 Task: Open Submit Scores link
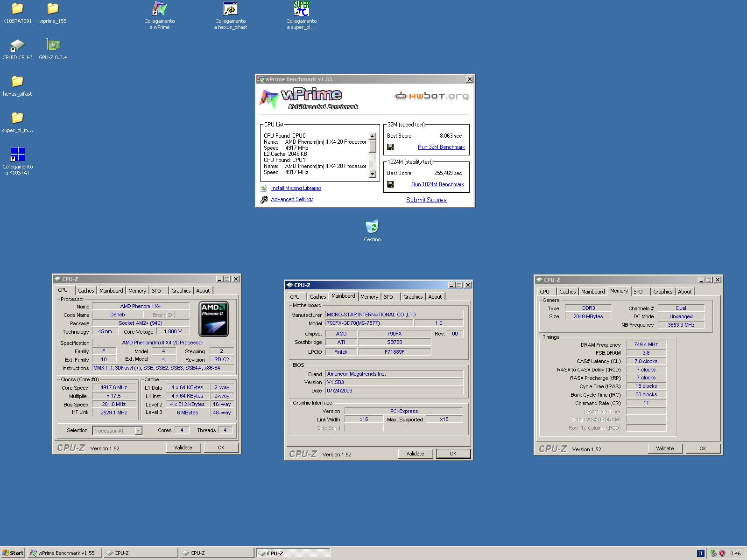[x=426, y=200]
